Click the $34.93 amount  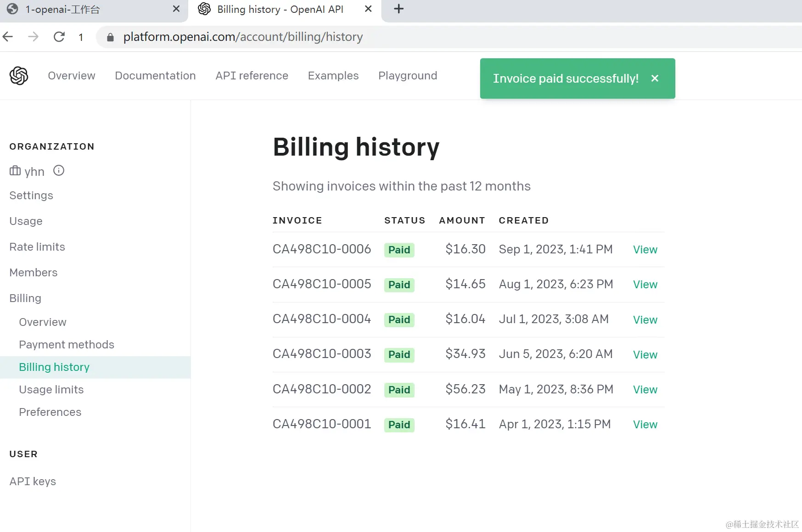465,354
